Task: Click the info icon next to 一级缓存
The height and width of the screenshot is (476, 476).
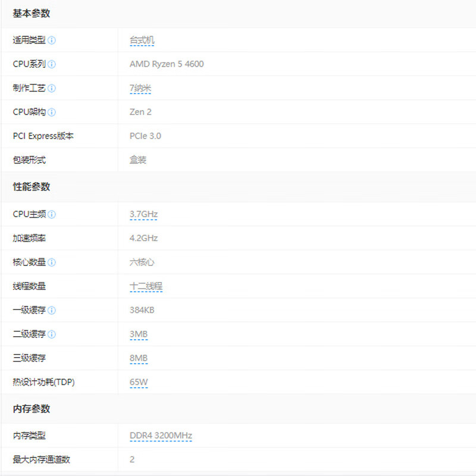Action: pyautogui.click(x=52, y=310)
